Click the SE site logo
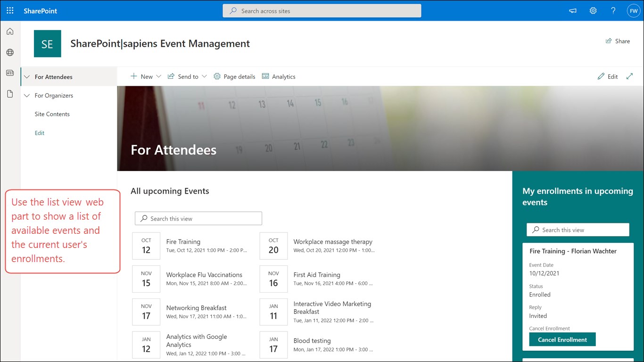 [47, 43]
